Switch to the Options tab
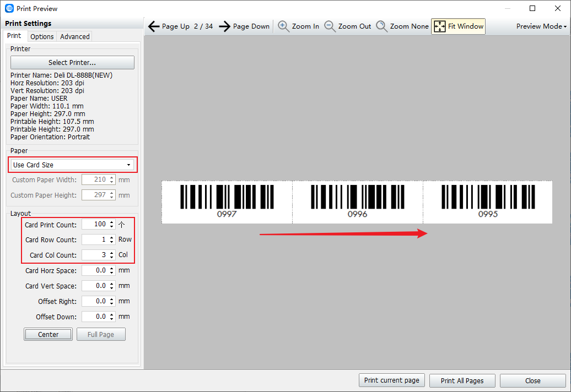 click(42, 36)
